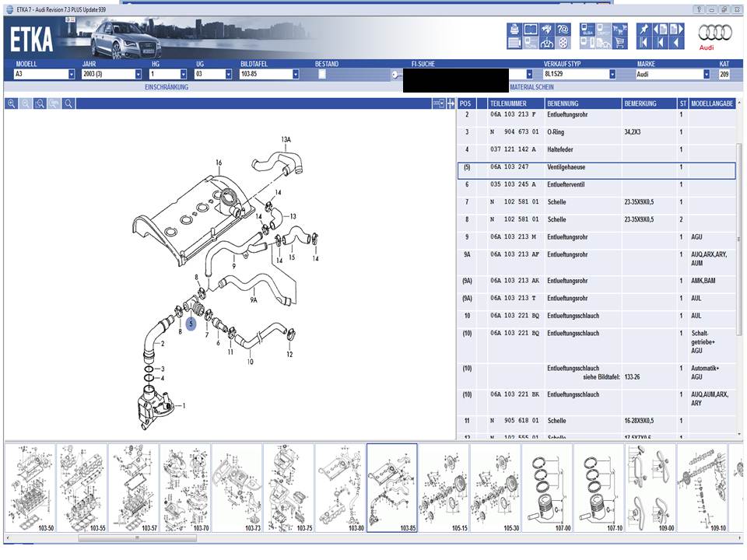Image resolution: width=747 pixels, height=560 pixels.
Task: Open the list view icon below the printer
Action: 514,43
